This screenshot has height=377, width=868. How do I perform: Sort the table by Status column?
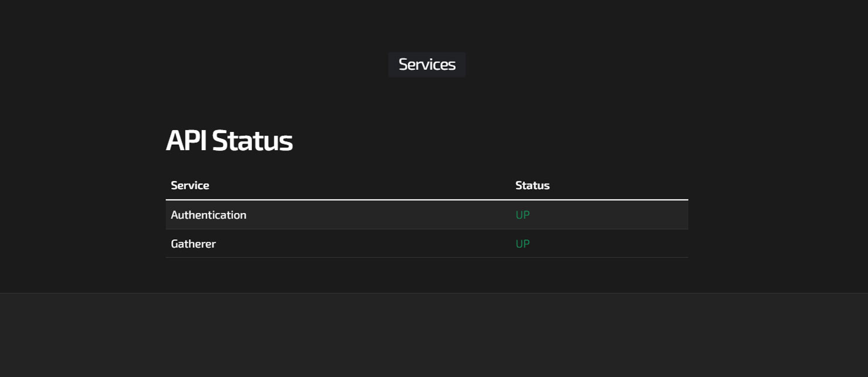pyautogui.click(x=532, y=185)
